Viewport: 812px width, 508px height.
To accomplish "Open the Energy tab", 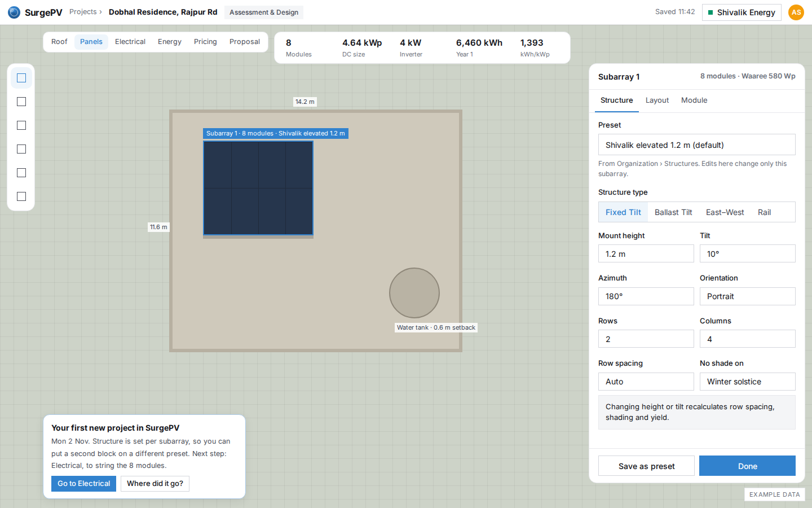I will pos(170,42).
